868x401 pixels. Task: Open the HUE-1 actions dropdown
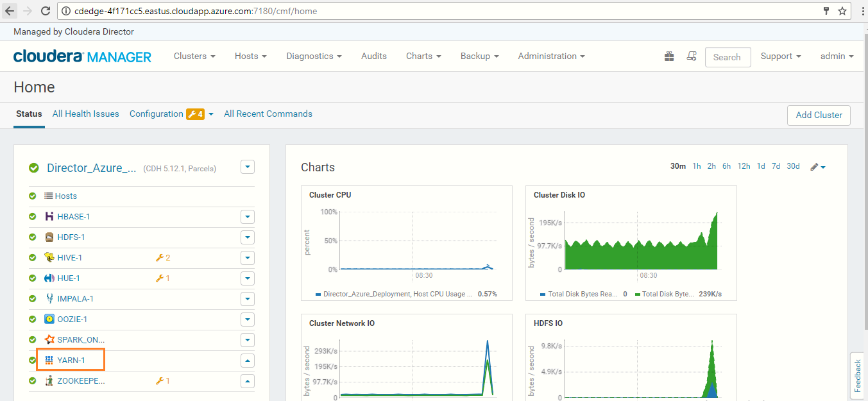(x=248, y=278)
